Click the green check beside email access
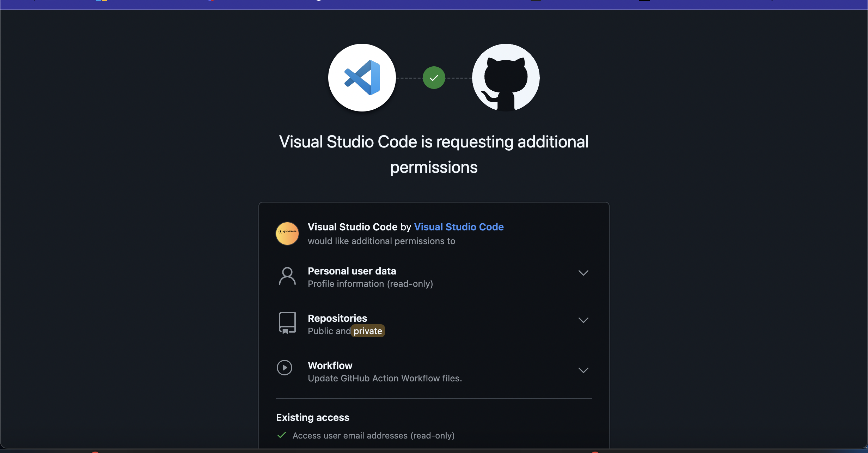The image size is (868, 453). [x=281, y=435]
